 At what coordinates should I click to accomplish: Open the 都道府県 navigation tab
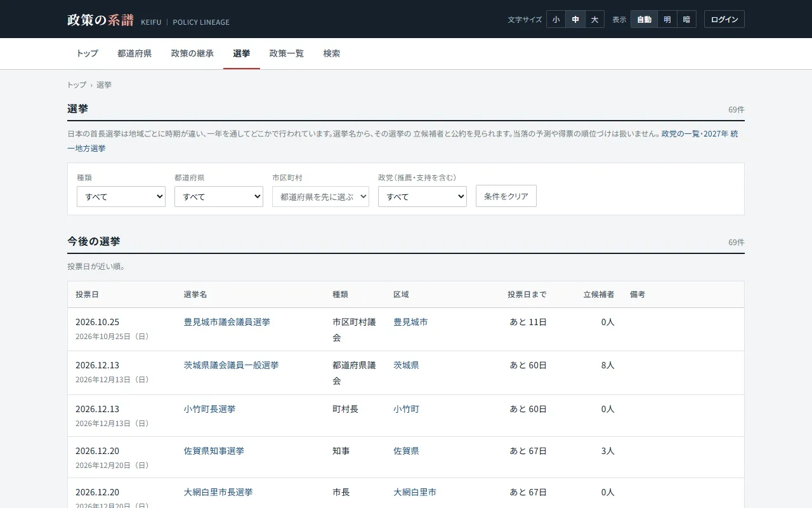tap(134, 53)
